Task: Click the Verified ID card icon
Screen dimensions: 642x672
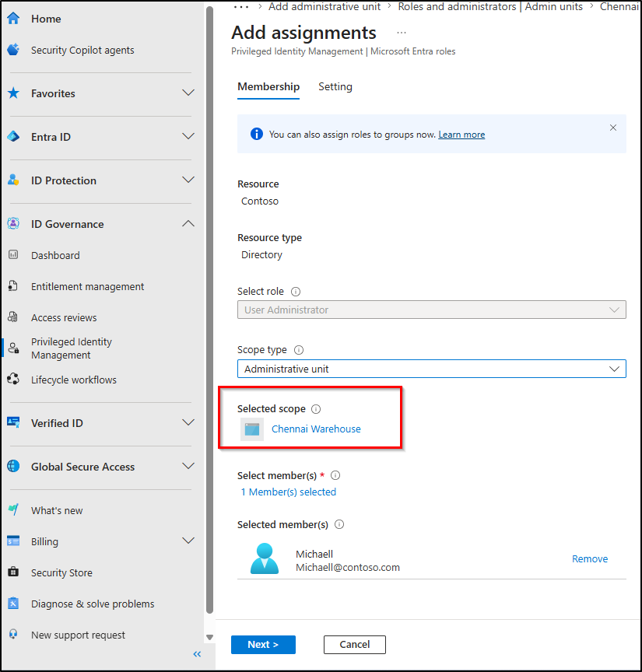Action: point(13,422)
